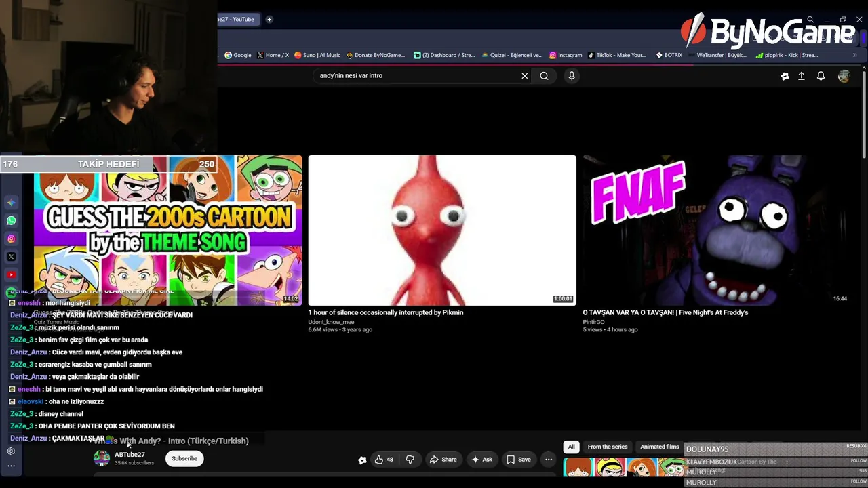Switch to the YouTube browser tab
This screenshot has width=868, height=488.
coord(237,20)
